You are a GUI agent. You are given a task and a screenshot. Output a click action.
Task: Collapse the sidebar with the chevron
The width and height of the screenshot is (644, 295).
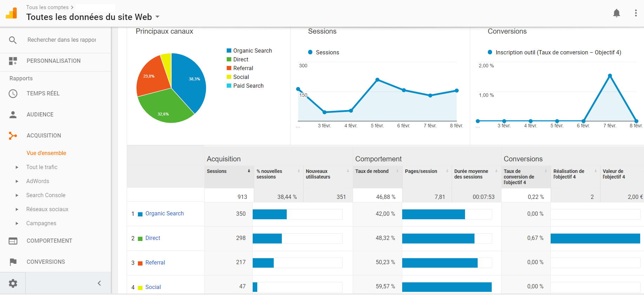99,283
